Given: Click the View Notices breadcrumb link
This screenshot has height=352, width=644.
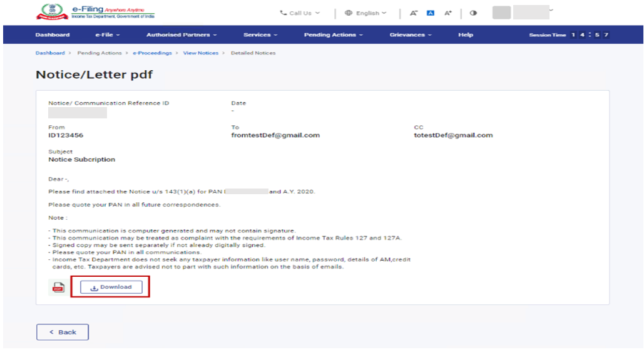Looking at the screenshot, I should [x=200, y=53].
